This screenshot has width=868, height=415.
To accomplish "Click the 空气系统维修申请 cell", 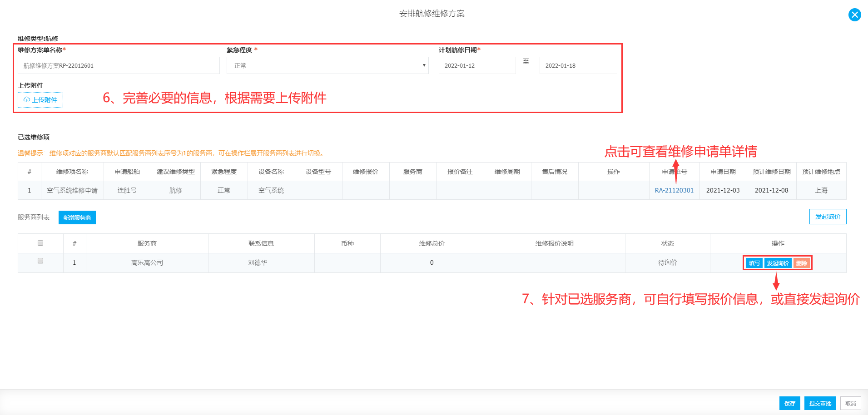I will click(72, 190).
